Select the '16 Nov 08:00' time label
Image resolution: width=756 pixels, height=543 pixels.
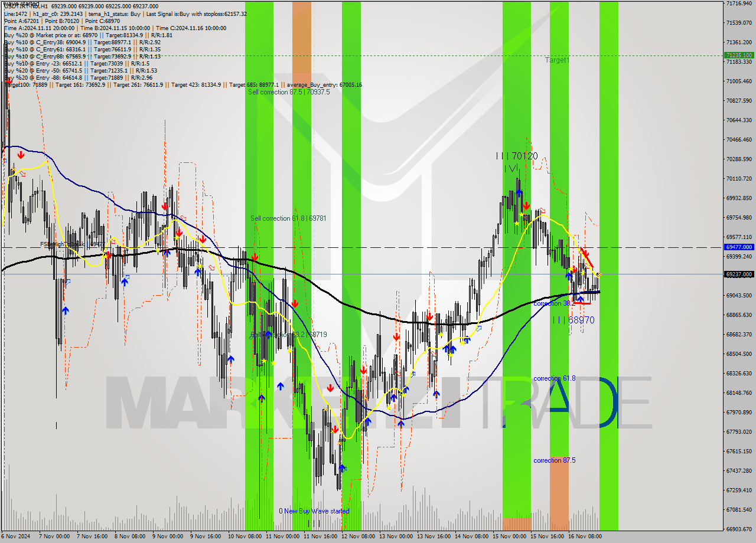[585, 537]
